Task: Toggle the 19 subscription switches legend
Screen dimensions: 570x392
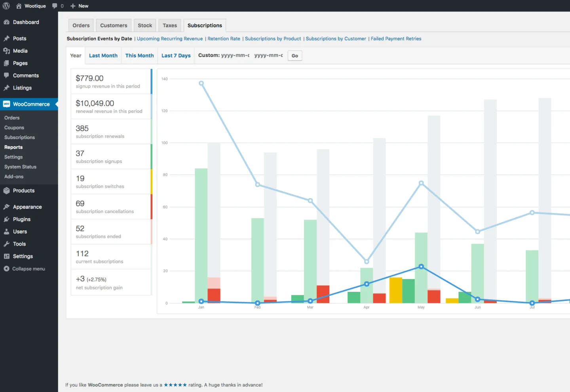Action: [112, 182]
